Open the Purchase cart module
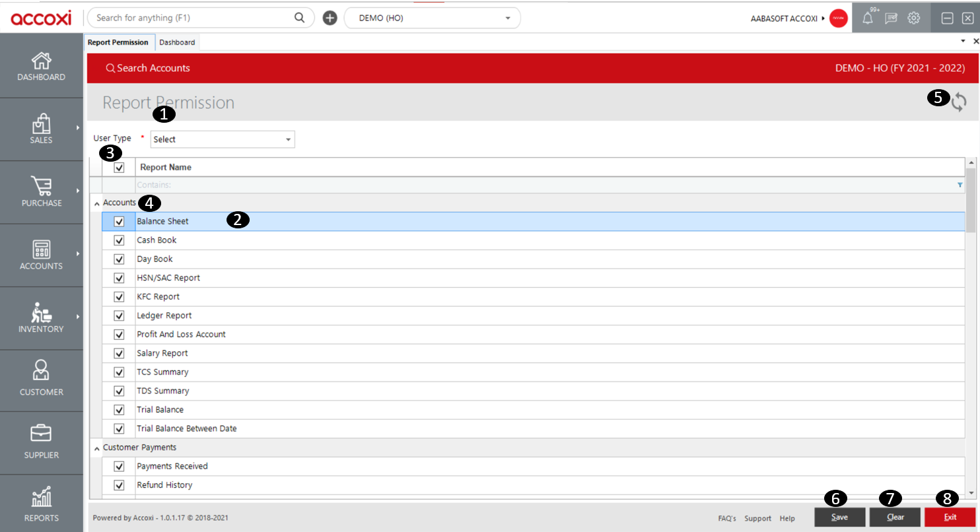The width and height of the screenshot is (980, 532). 41,191
